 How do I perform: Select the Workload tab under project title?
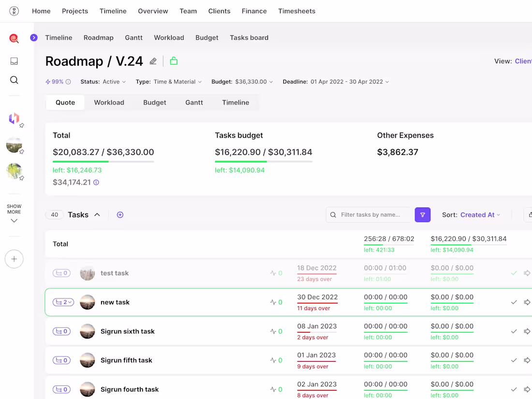coord(109,103)
